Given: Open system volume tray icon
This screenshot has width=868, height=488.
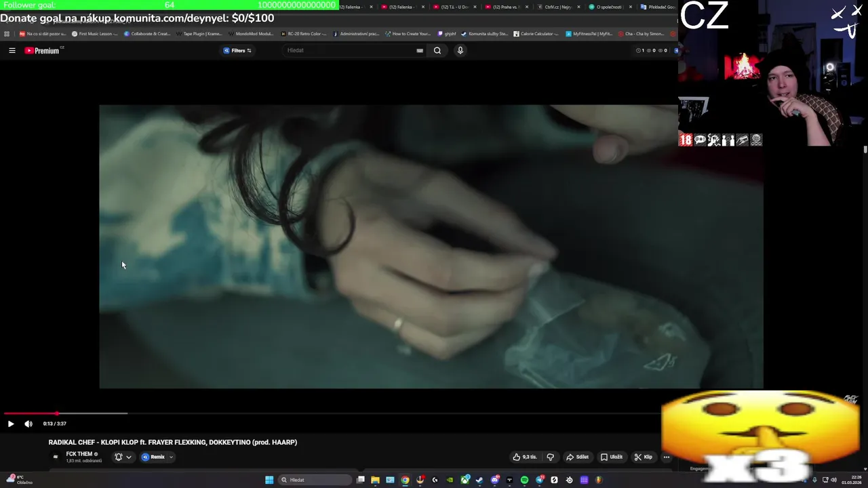Looking at the screenshot, I should (833, 480).
